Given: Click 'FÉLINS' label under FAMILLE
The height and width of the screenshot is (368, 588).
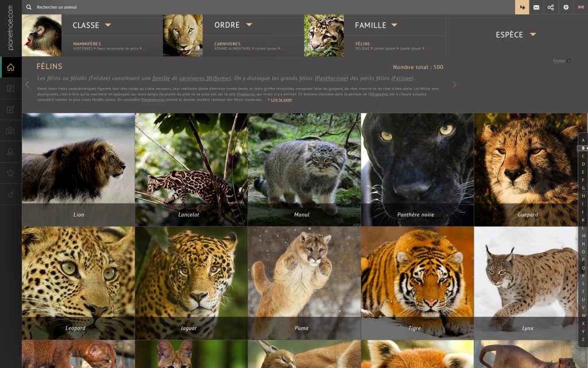Looking at the screenshot, I should pyautogui.click(x=363, y=44).
